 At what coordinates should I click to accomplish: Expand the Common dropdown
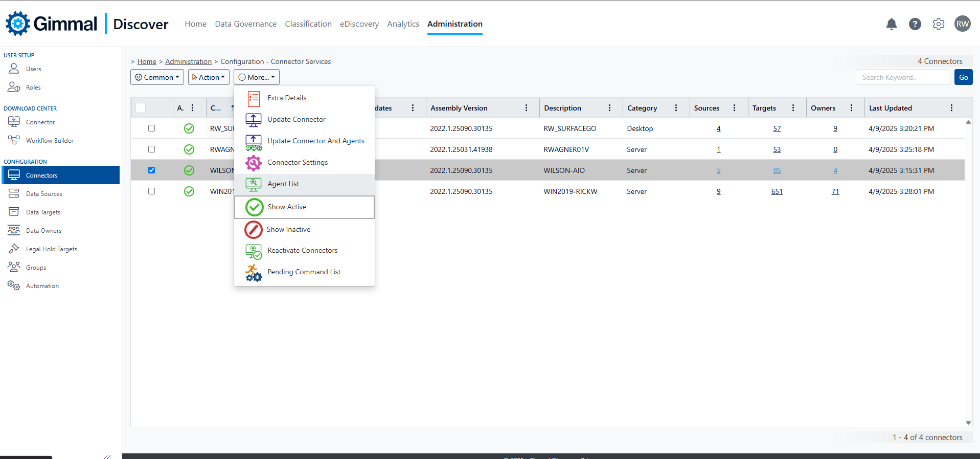157,77
